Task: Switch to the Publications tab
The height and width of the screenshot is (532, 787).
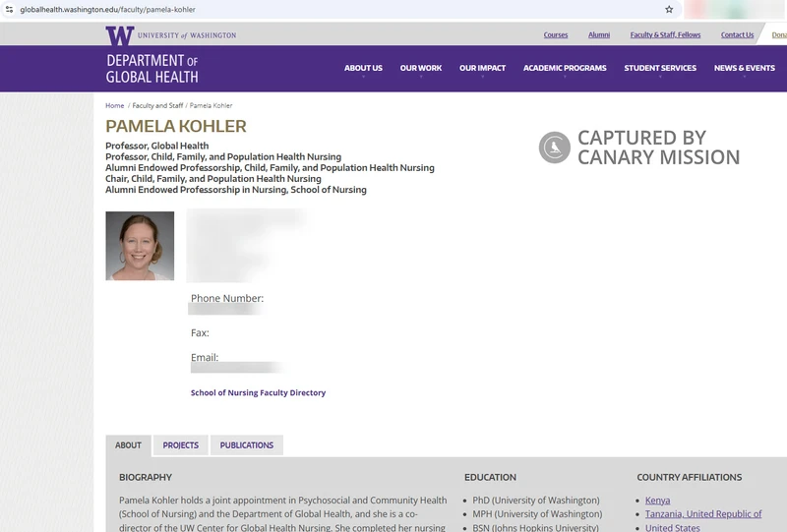Action: [247, 445]
